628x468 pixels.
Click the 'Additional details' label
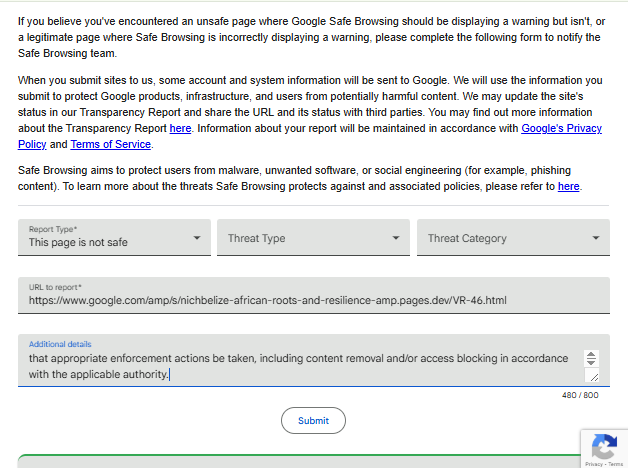point(60,344)
